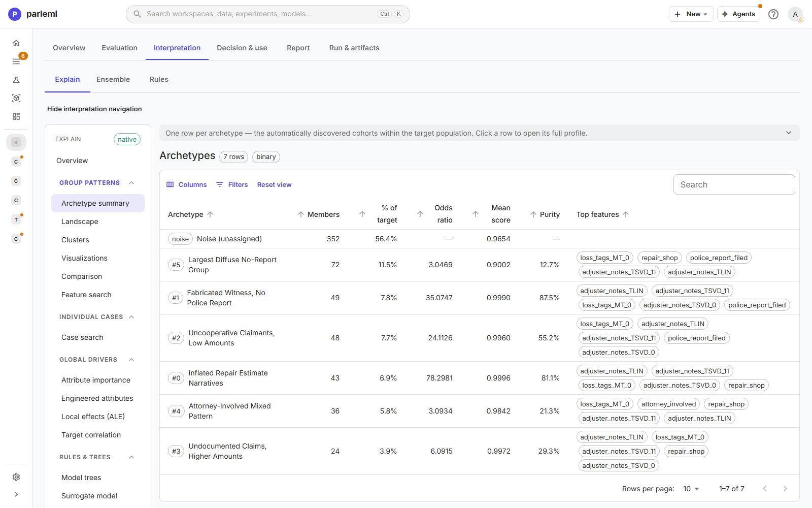Open Comparison in explain navigation
Image resolution: width=812 pixels, height=508 pixels.
[98, 276]
